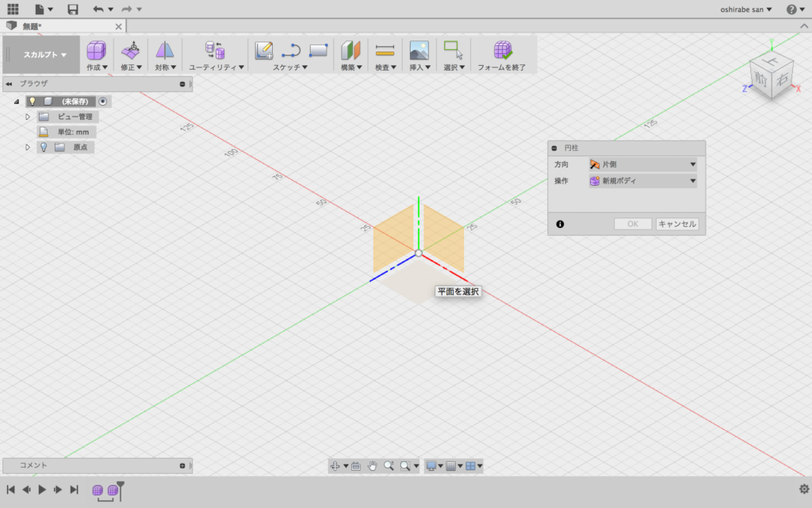Click the ユーティリティ utility icon

tap(214, 50)
